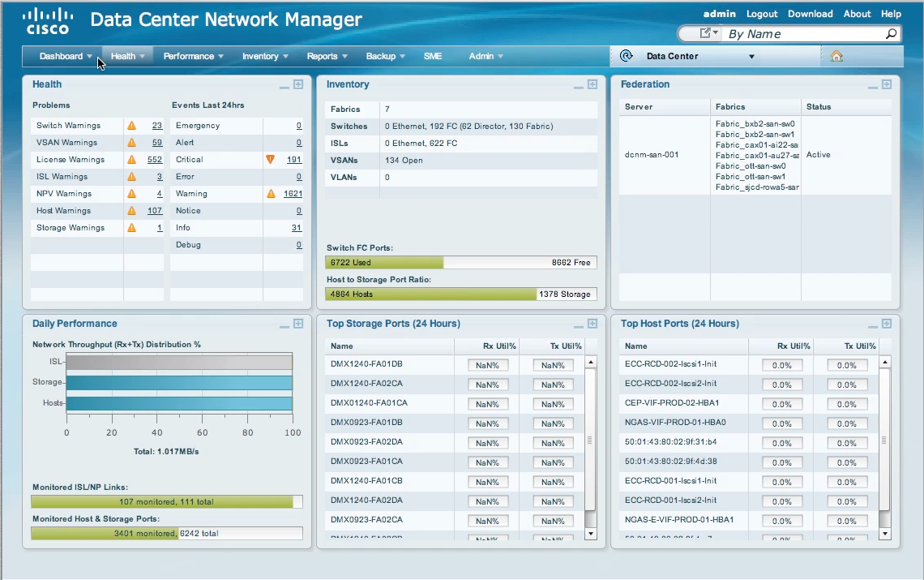The height and width of the screenshot is (580, 924).
Task: Click the Storage throughput chart bar
Action: [x=179, y=383]
